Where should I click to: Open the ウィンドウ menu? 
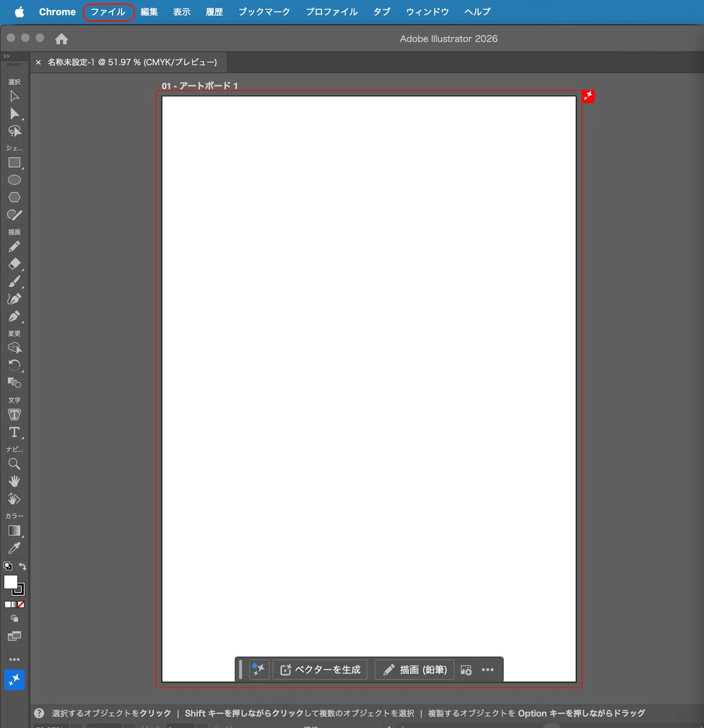pyautogui.click(x=427, y=12)
